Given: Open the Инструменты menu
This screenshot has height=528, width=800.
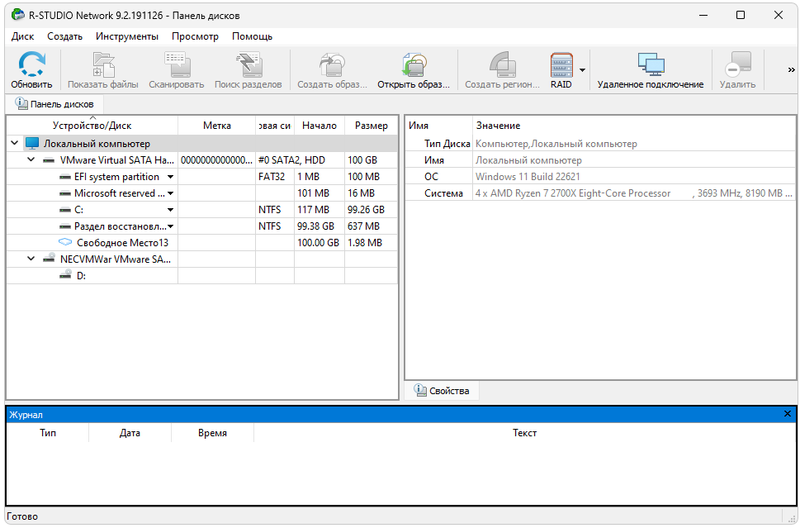Looking at the screenshot, I should (x=127, y=36).
